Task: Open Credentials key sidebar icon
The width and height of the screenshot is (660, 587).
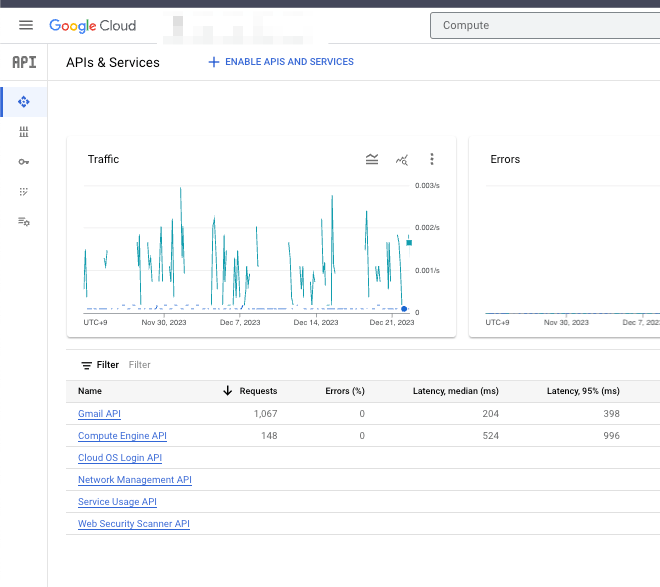Action: point(24,162)
